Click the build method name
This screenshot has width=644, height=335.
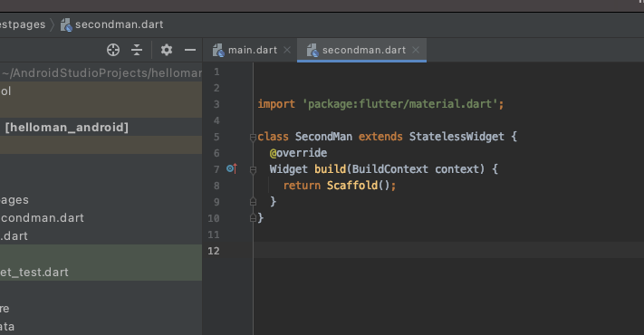coord(331,169)
